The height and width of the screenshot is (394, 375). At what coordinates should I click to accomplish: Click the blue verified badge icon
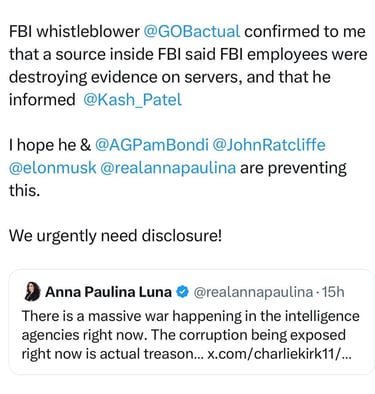point(182,292)
